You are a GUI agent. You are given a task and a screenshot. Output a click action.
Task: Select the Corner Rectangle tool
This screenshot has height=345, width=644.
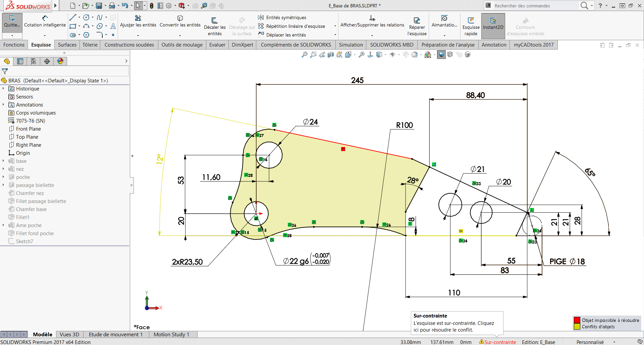[x=73, y=26]
